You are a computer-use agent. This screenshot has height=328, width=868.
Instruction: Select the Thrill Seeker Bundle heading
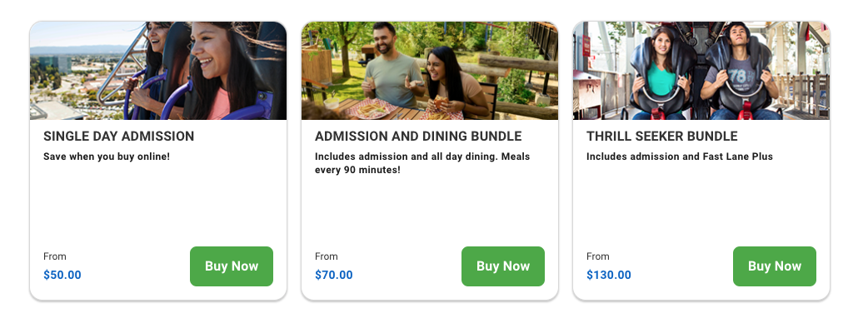point(662,136)
